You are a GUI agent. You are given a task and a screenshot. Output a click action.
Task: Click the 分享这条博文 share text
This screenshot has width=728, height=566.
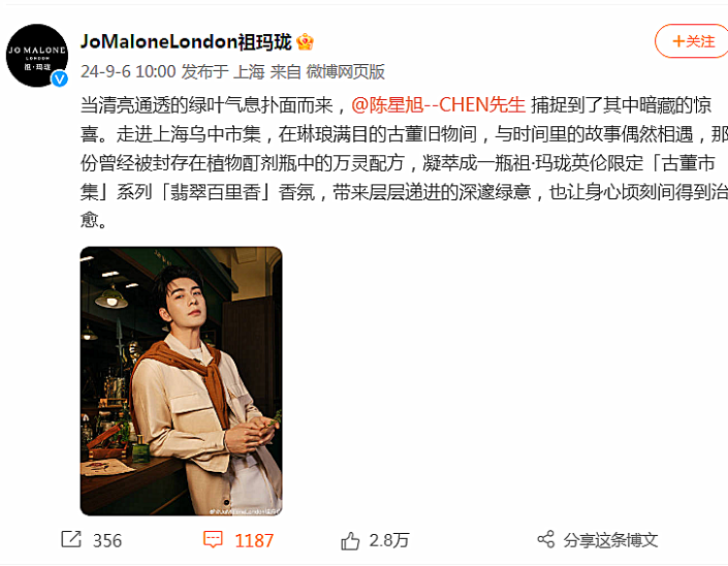click(611, 540)
